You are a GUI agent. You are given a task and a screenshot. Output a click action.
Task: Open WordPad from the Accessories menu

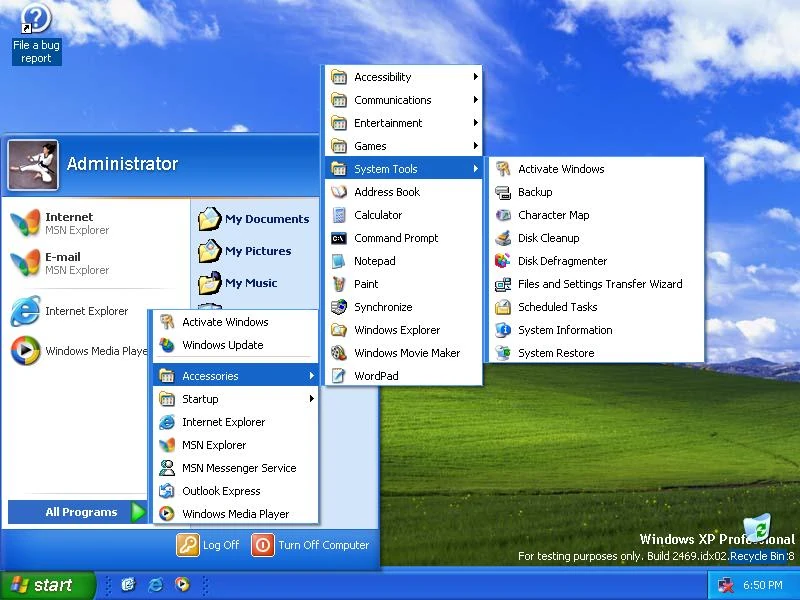[375, 376]
